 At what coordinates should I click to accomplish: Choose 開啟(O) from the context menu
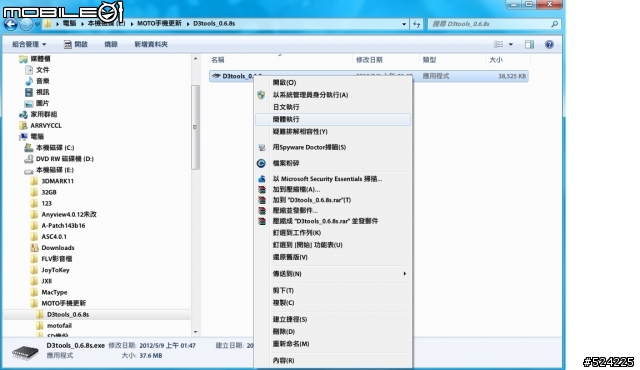click(333, 82)
